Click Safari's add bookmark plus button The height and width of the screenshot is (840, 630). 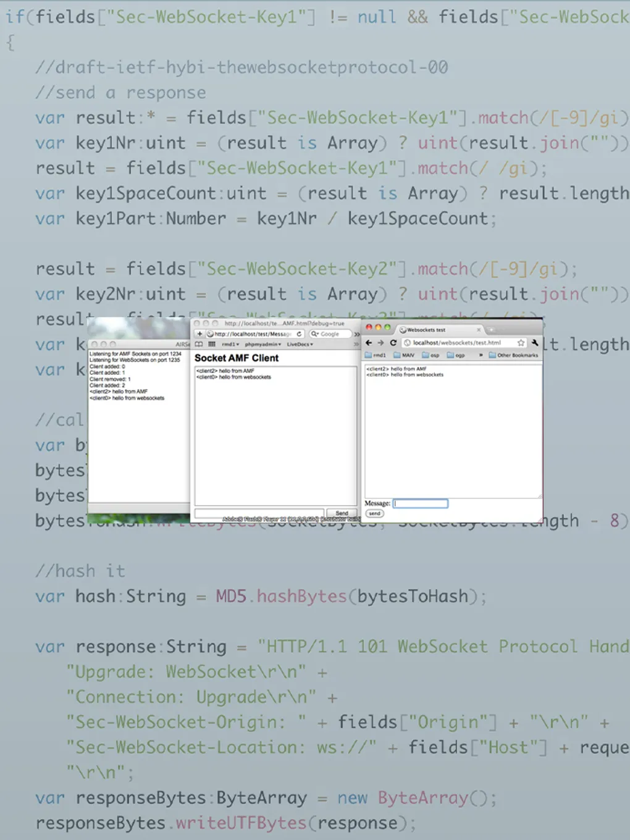[x=199, y=334]
